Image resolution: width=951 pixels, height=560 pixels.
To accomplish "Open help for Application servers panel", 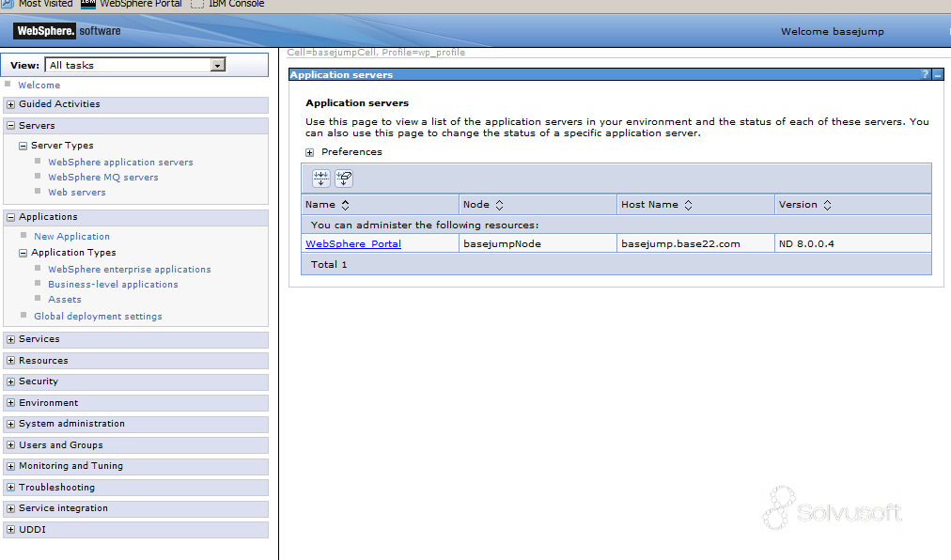I will (x=925, y=74).
